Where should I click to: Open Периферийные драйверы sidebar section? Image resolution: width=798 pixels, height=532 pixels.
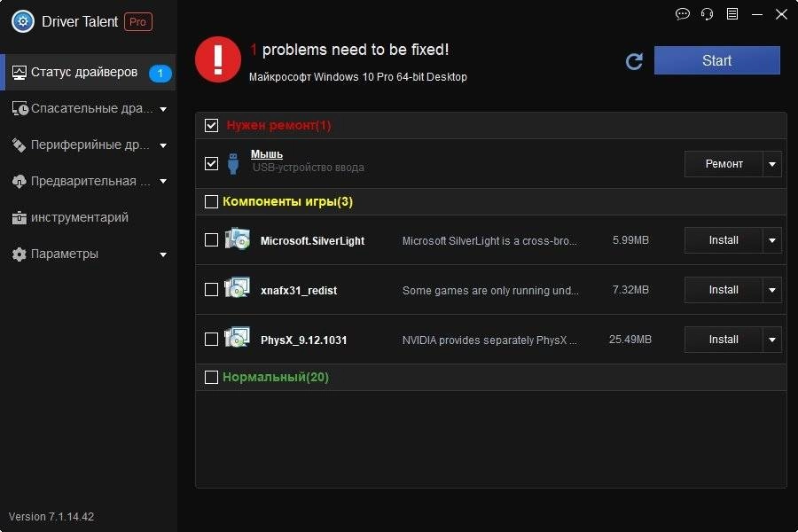tap(88, 145)
